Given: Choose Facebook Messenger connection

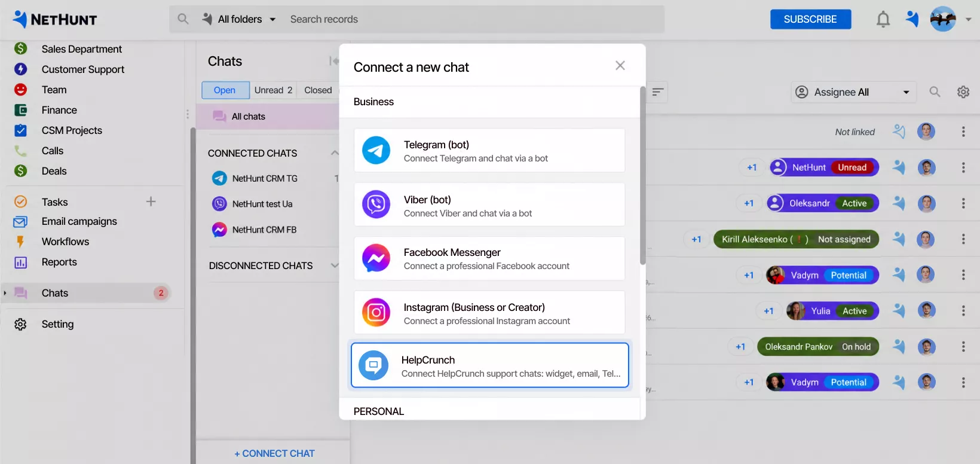Looking at the screenshot, I should 489,258.
